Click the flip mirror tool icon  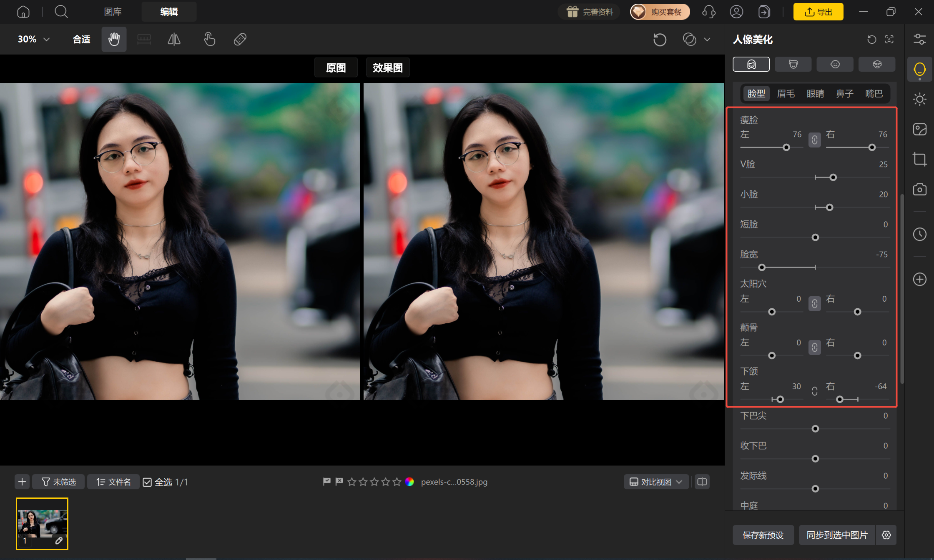click(174, 40)
